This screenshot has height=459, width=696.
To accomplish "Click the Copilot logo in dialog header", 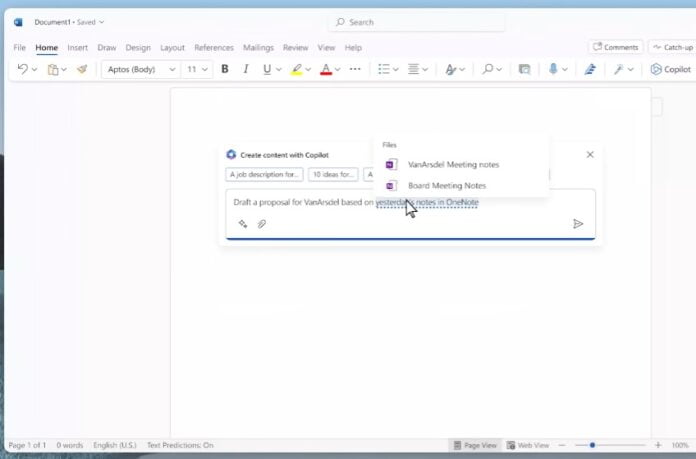I will point(231,154).
